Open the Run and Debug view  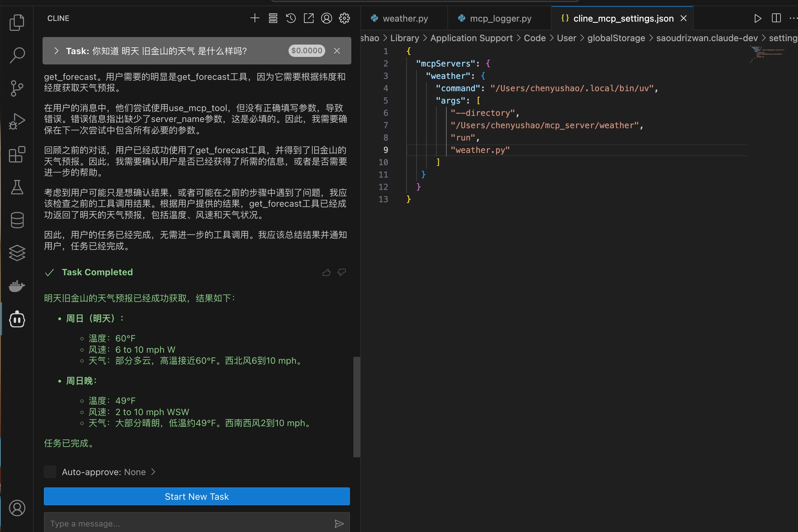click(17, 121)
